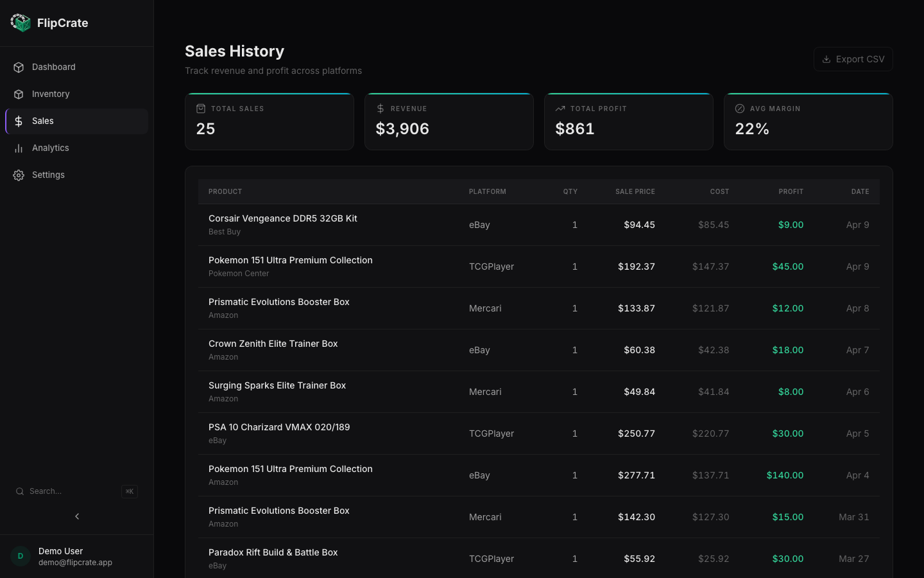The height and width of the screenshot is (578, 924).
Task: Open Analytics via the bar chart icon
Action: [x=18, y=148]
